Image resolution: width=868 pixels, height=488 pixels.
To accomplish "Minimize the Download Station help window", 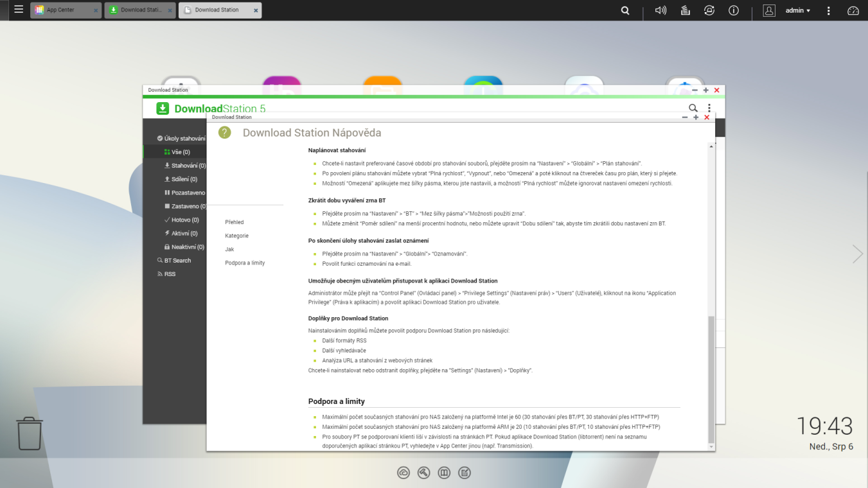I will pos(685,118).
